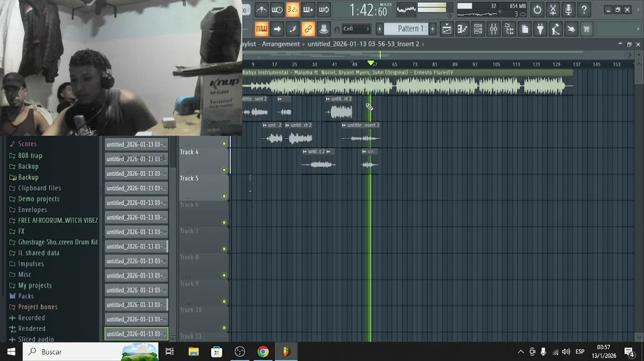
Task: Click the undo history circular arrow icon
Action: (537, 10)
